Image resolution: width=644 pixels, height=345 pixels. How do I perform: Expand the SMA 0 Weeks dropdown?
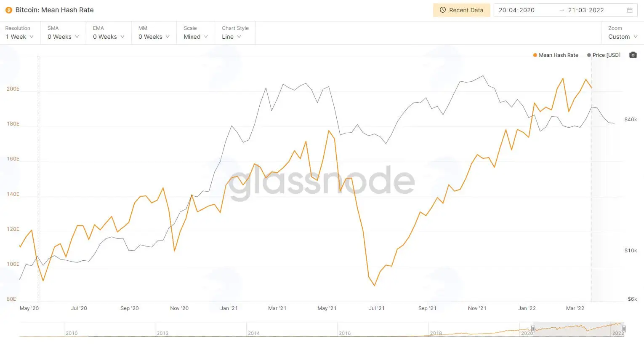(x=63, y=33)
